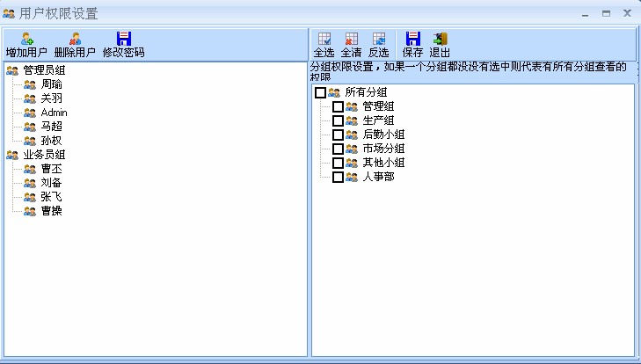Click the 全选 (select all) toolbar icon
This screenshot has height=364, width=641.
coord(324,39)
